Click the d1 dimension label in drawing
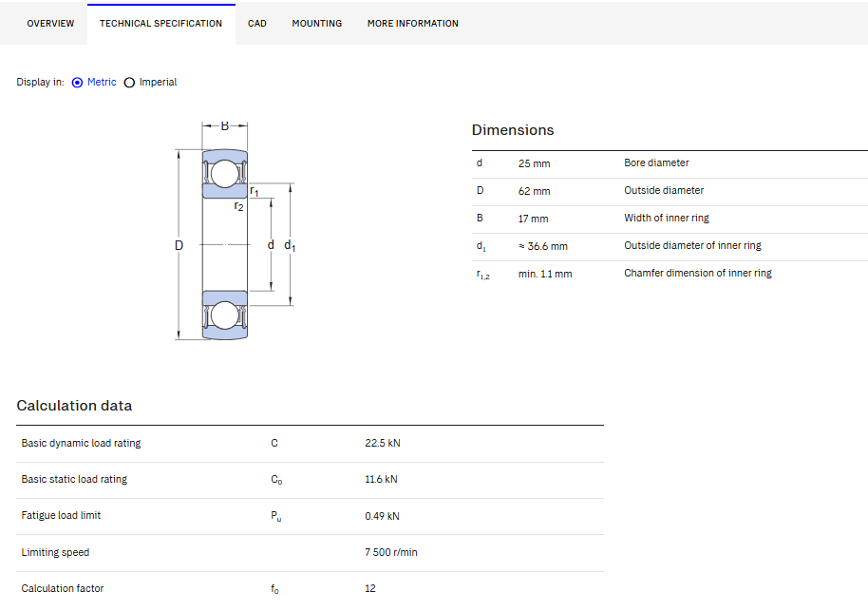 290,245
